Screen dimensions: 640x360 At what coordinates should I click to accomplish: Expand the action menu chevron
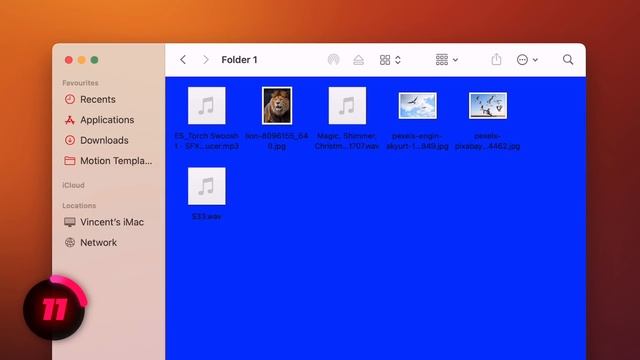pyautogui.click(x=535, y=60)
